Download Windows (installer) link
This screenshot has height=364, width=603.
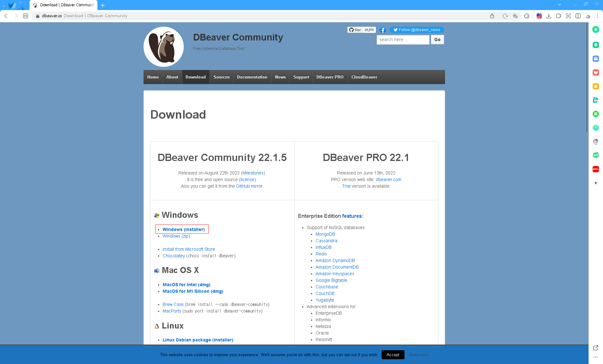coord(183,229)
